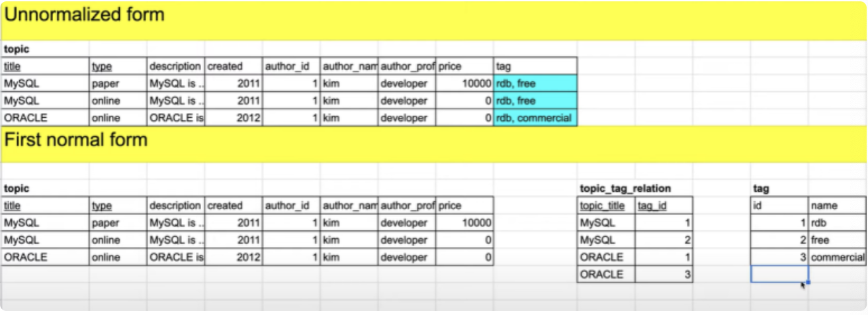Click "description" header in Unnormalized form table
This screenshot has width=868, height=315.
pos(176,66)
